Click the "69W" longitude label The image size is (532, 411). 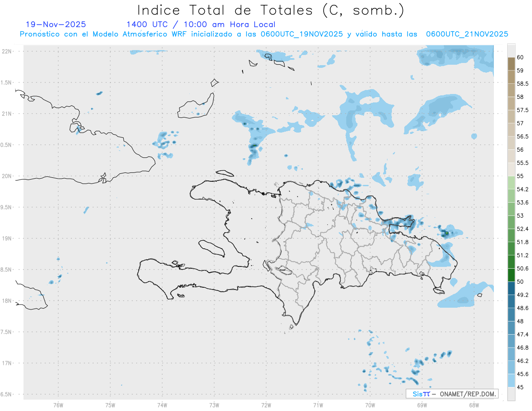[422, 405]
